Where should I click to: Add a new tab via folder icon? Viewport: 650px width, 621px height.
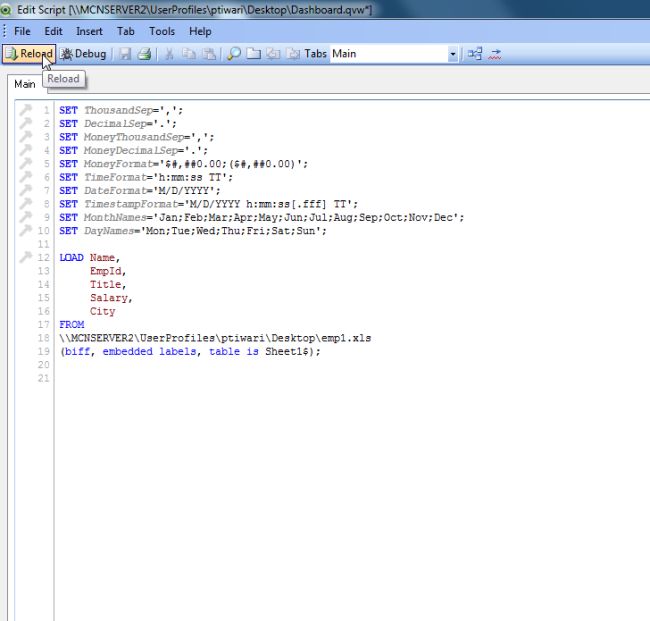[x=253, y=54]
